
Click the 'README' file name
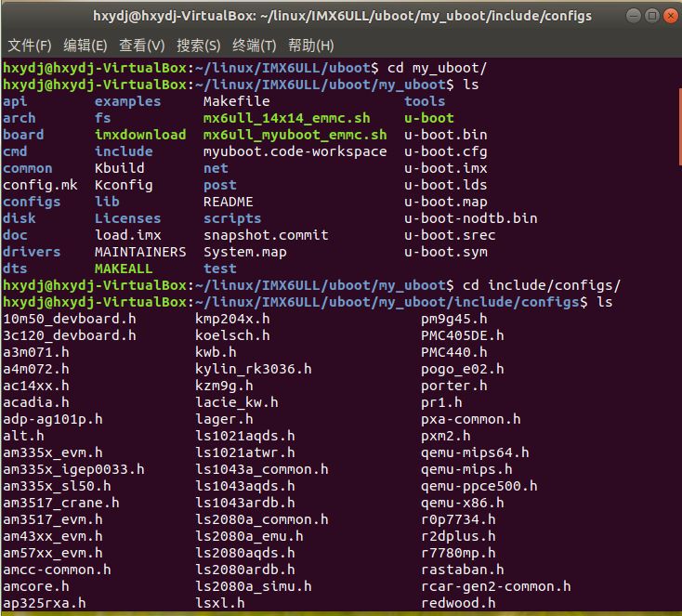229,202
